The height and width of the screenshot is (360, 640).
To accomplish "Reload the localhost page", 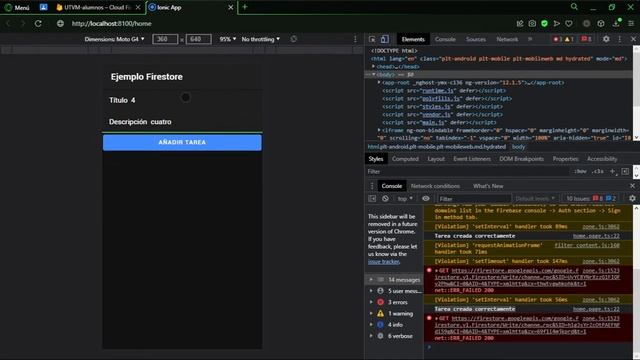I will coord(38,24).
